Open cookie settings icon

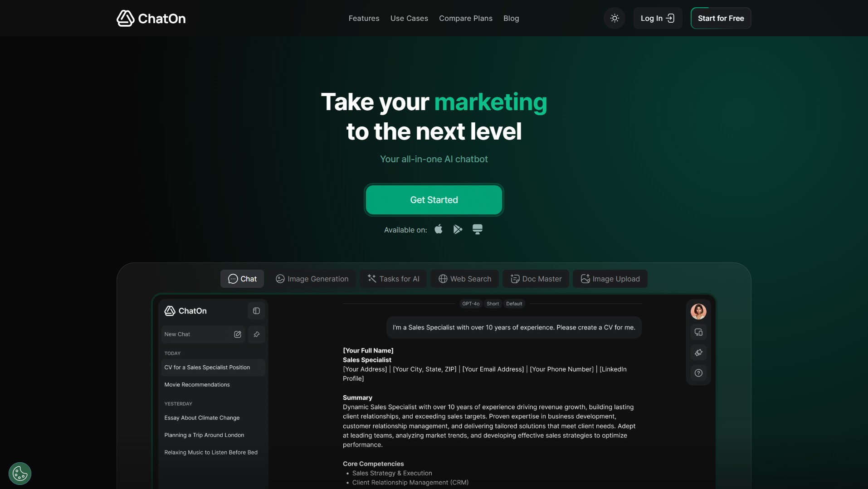click(x=20, y=474)
